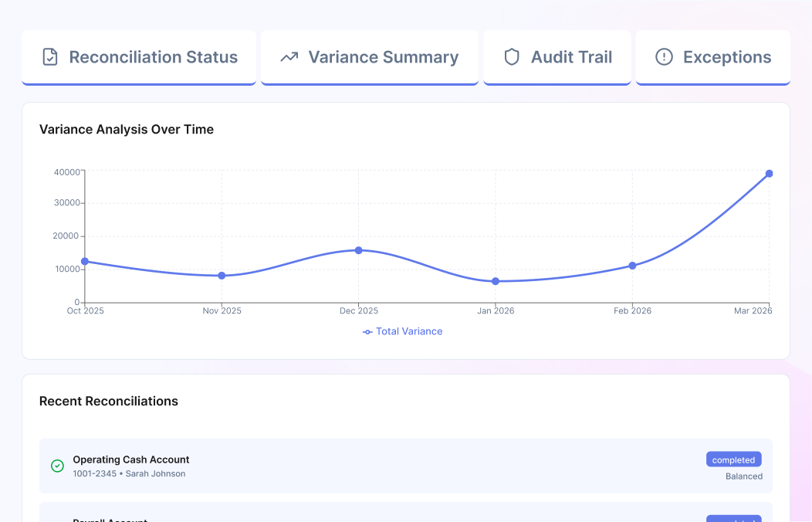Open the Reconciliation Status tab
Viewport: 812px width, 522px height.
coord(139,57)
